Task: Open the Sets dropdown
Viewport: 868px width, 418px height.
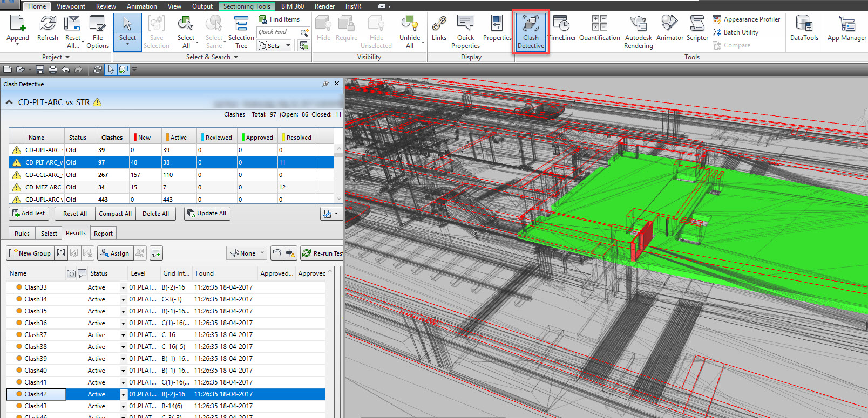Action: coord(275,45)
